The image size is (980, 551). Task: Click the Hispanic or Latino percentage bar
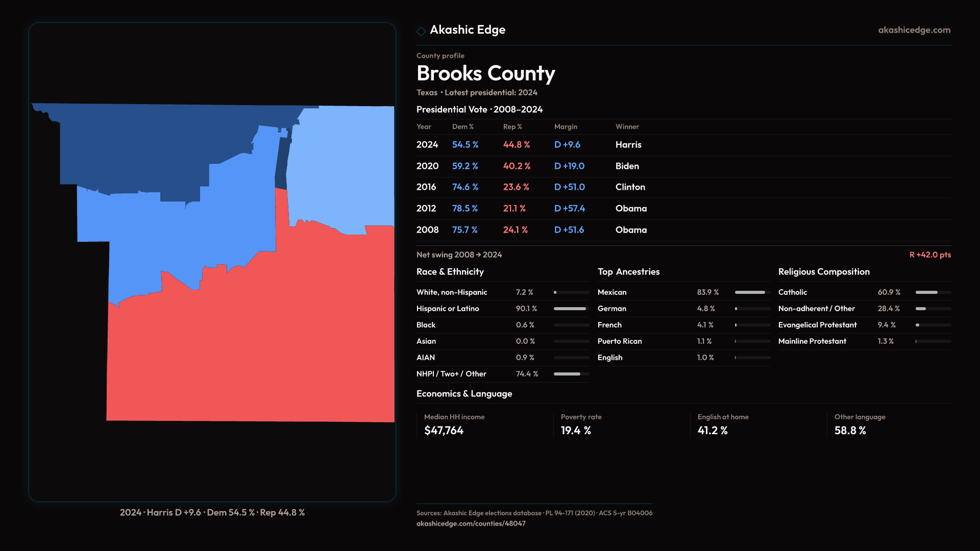[x=571, y=309]
